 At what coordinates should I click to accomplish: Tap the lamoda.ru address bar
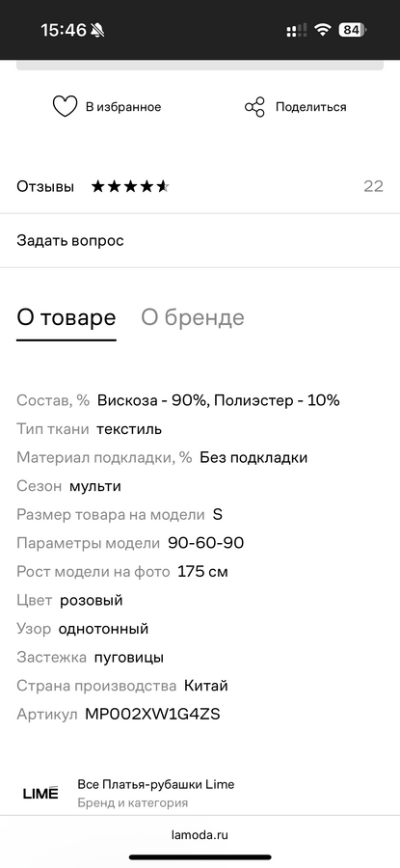click(200, 835)
